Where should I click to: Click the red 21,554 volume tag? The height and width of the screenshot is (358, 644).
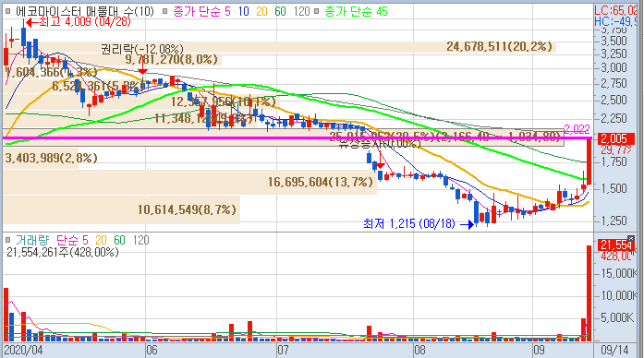coord(616,245)
